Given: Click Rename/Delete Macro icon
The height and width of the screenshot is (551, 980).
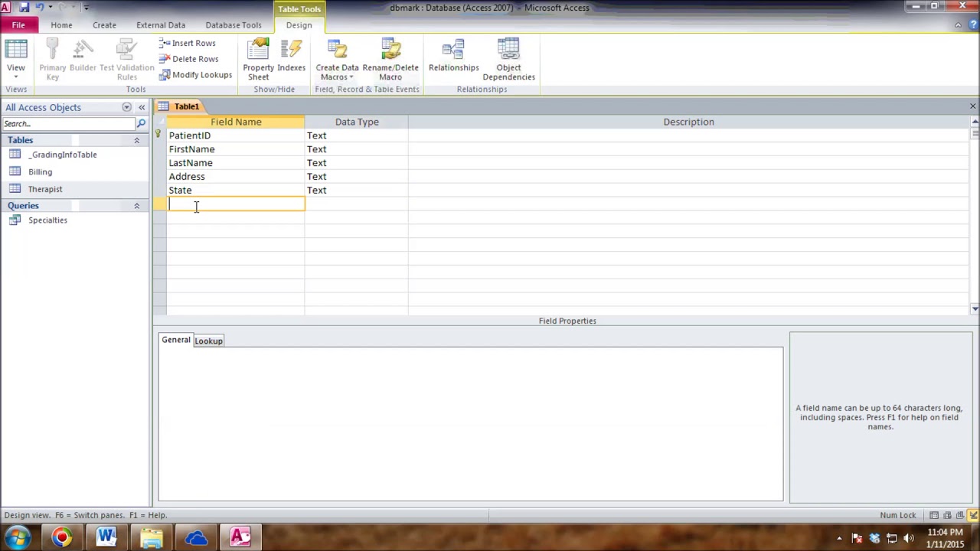Looking at the screenshot, I should 390,60.
